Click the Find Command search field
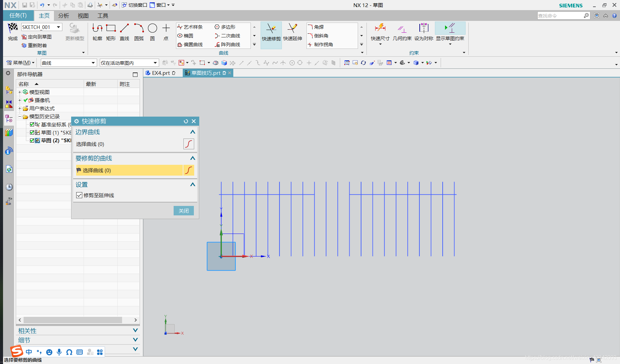620x364 pixels. point(560,16)
